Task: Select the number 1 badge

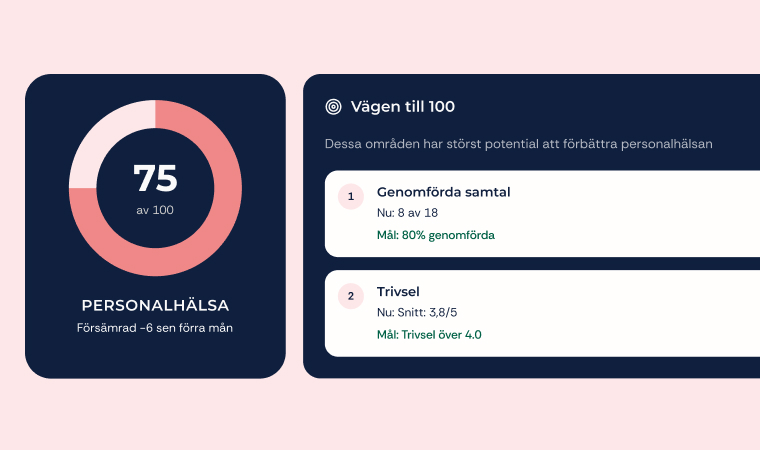Action: tap(351, 196)
